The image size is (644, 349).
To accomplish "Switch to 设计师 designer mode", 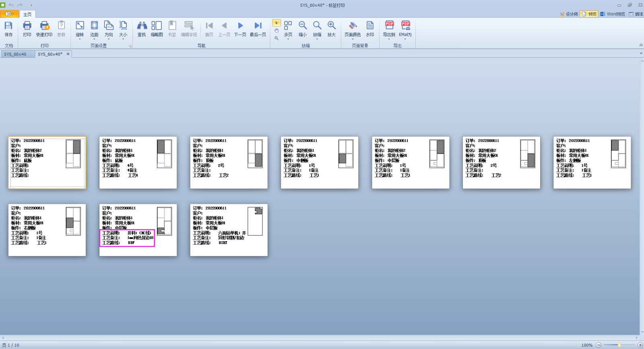I will tap(569, 14).
